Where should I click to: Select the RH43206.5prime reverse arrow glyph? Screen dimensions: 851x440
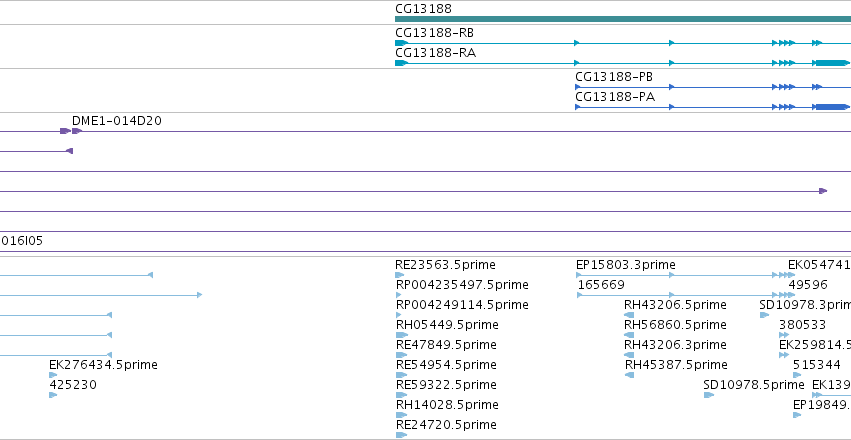tap(630, 315)
